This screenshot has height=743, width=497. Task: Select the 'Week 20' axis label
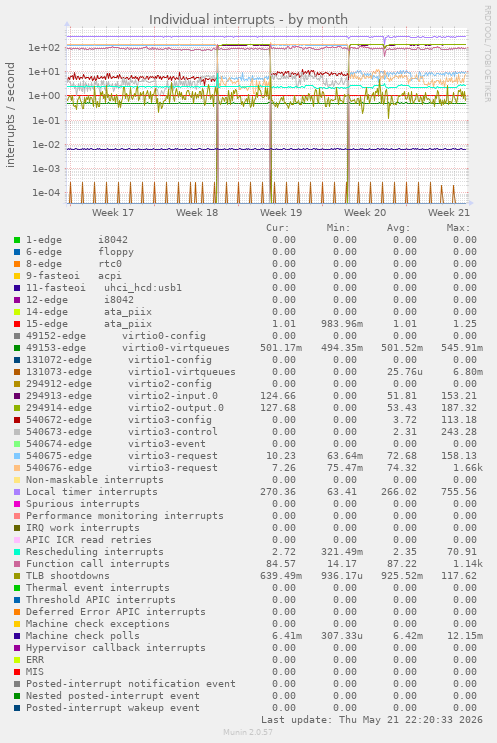click(x=365, y=212)
